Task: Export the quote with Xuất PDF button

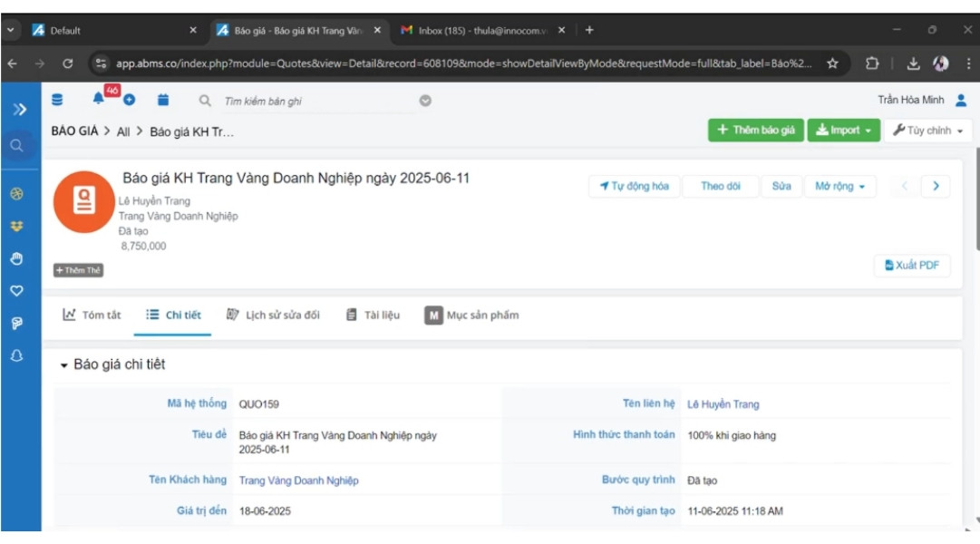Action: pos(912,266)
